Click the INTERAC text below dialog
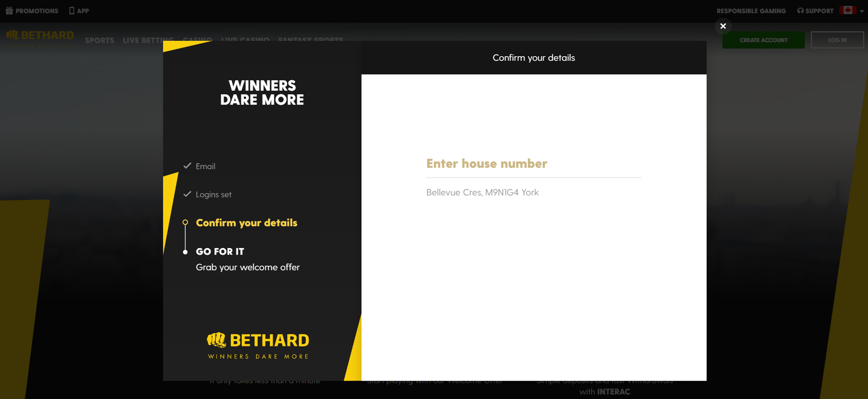Image resolution: width=868 pixels, height=399 pixels. tap(613, 392)
